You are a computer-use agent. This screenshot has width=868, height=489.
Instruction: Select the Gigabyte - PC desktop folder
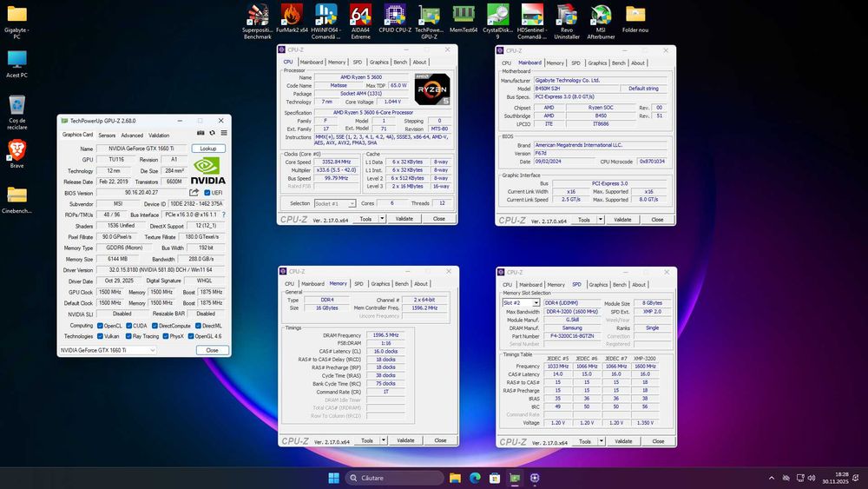click(x=16, y=23)
